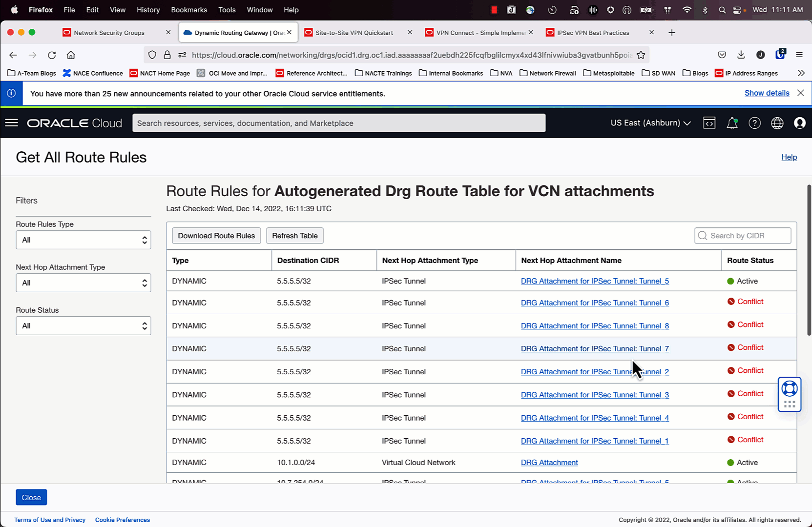Switch to the Network Security Groups tab
This screenshot has height=527, width=812.
tap(109, 33)
